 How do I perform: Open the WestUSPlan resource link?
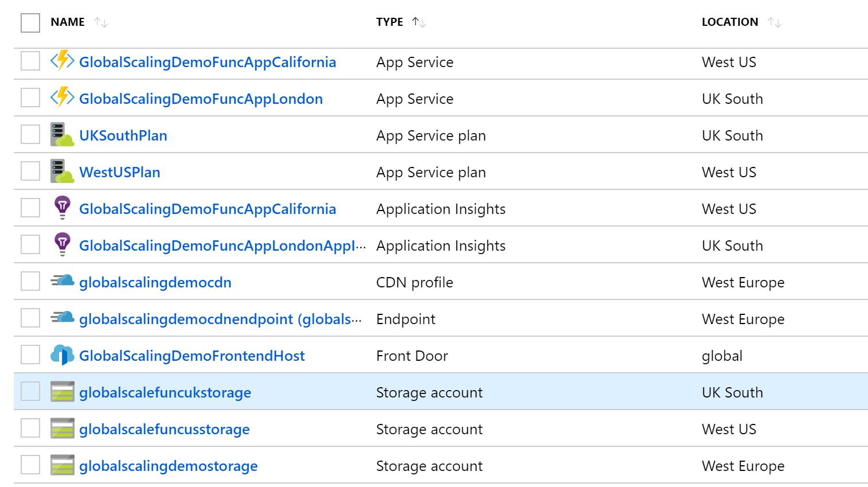coord(120,172)
